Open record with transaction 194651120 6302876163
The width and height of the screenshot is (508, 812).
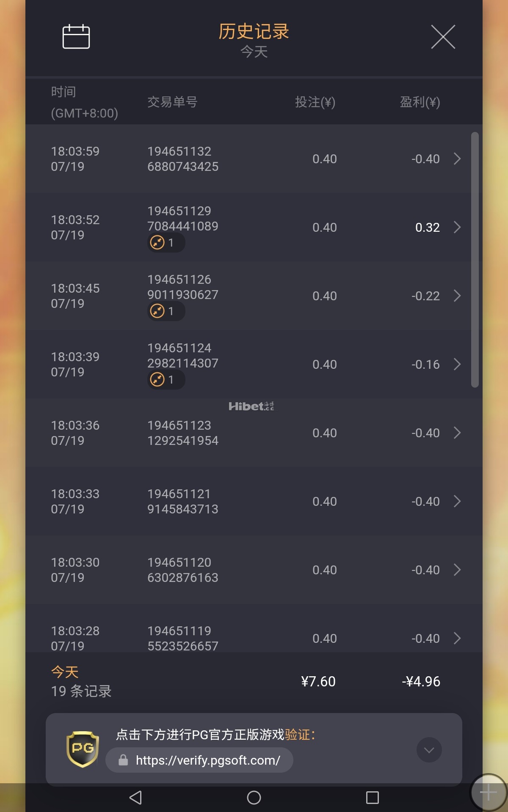point(182,570)
